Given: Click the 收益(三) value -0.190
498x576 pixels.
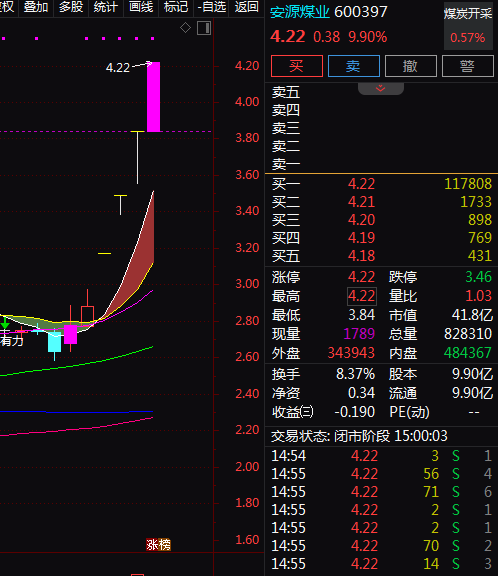Looking at the screenshot, I should [354, 412].
